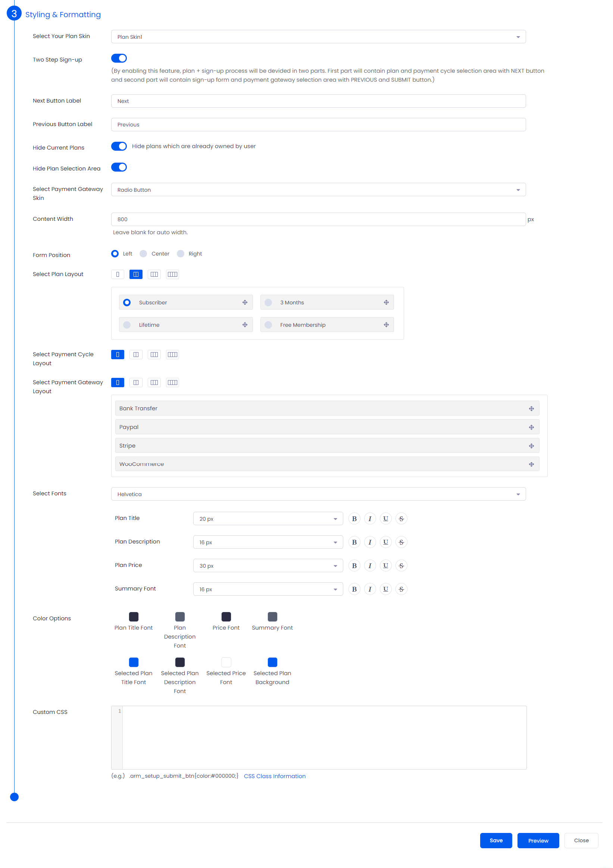Select three-column payment cycle layout
Viewport: 613px width, 868px height.
coord(154,355)
